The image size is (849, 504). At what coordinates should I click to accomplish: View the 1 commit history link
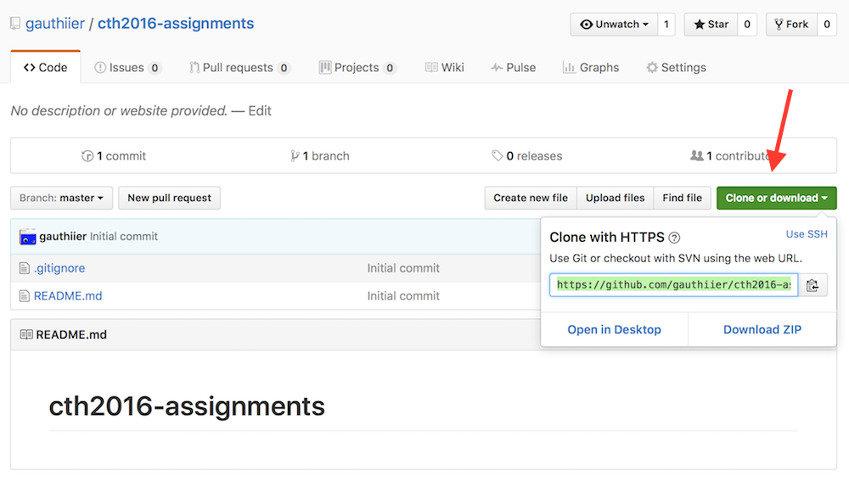click(x=114, y=156)
